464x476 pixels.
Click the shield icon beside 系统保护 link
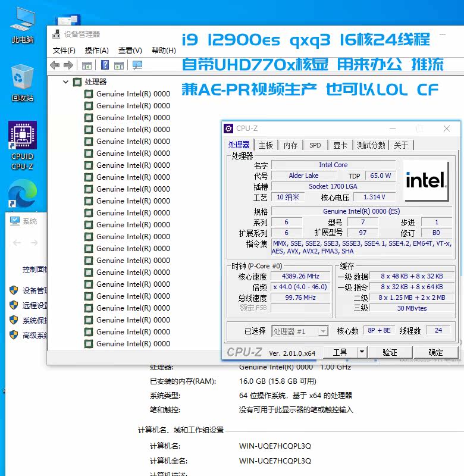pyautogui.click(x=14, y=320)
